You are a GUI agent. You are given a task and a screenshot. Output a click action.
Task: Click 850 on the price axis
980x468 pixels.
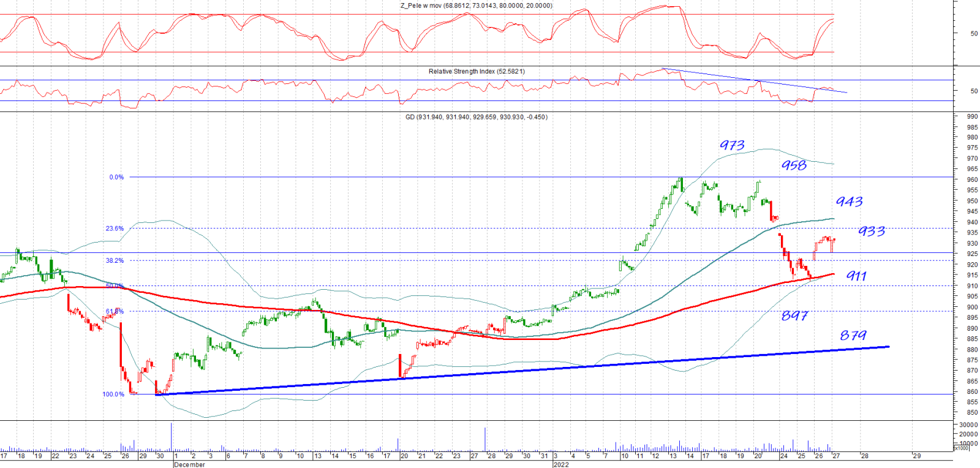tap(972, 413)
